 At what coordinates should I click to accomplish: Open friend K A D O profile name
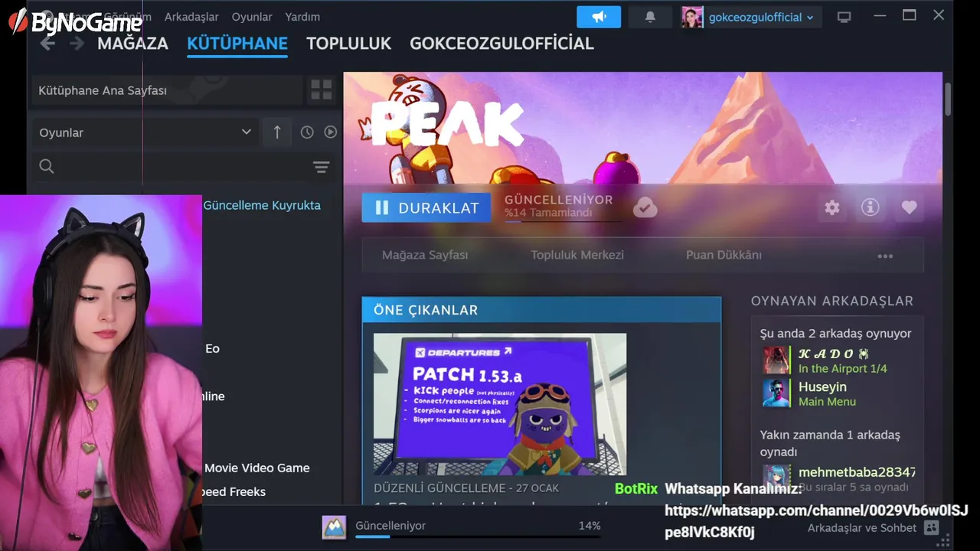click(x=834, y=354)
